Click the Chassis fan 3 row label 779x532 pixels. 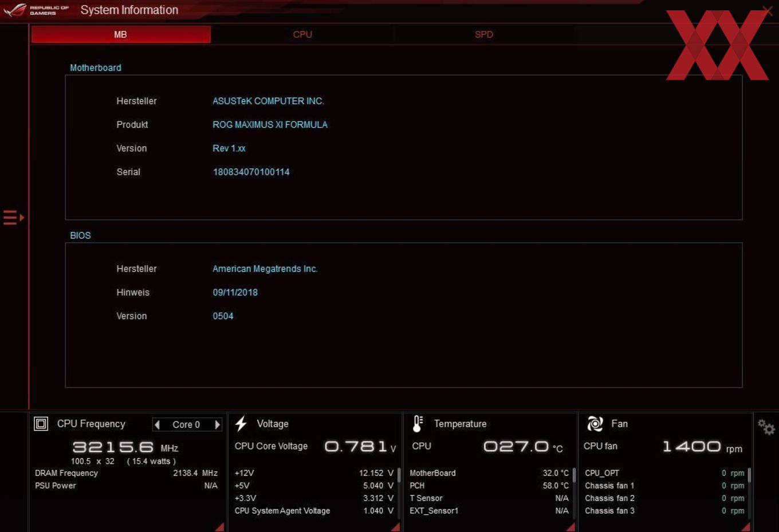(609, 511)
